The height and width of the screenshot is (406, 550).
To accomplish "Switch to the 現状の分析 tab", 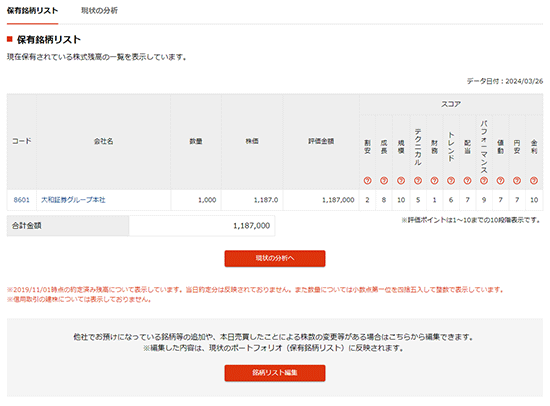I will point(99,11).
